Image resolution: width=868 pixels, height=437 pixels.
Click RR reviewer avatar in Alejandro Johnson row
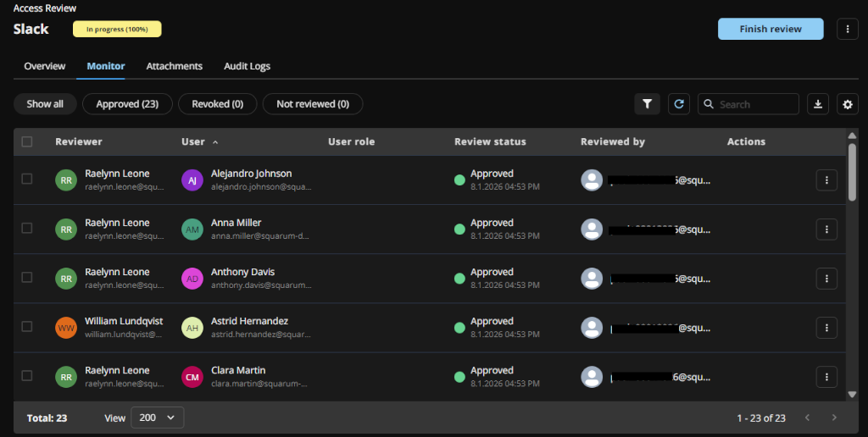pos(66,180)
